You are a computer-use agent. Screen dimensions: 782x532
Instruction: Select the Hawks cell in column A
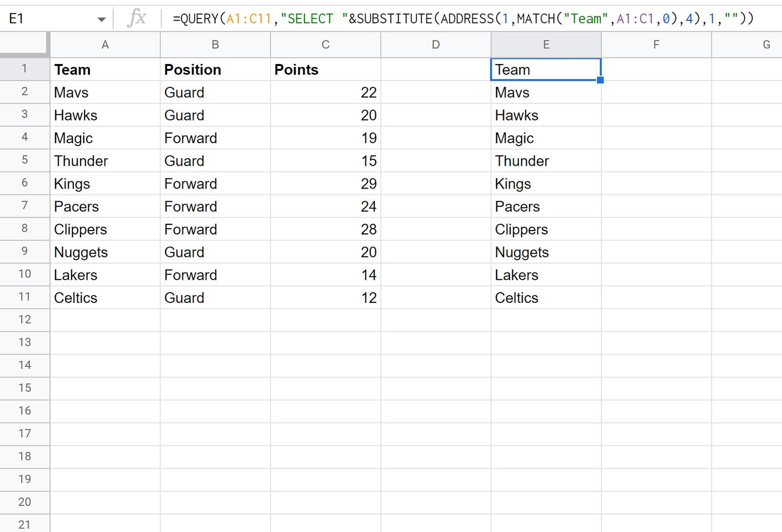[x=105, y=115]
